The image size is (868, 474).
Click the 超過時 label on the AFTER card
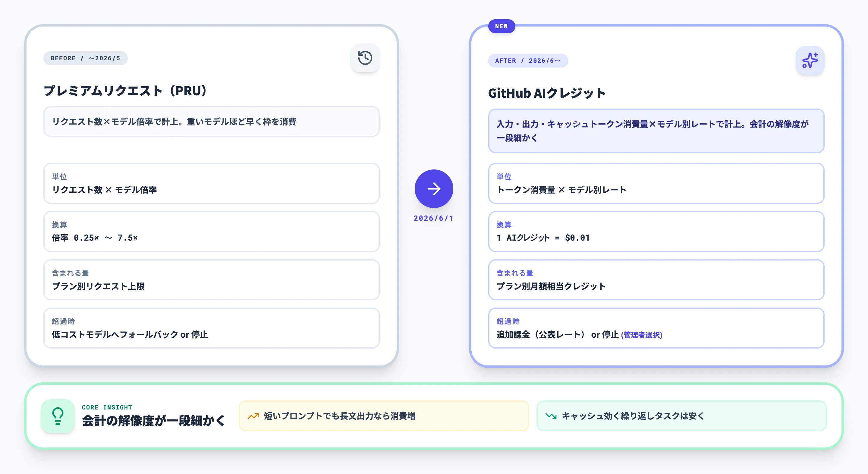[508, 321]
